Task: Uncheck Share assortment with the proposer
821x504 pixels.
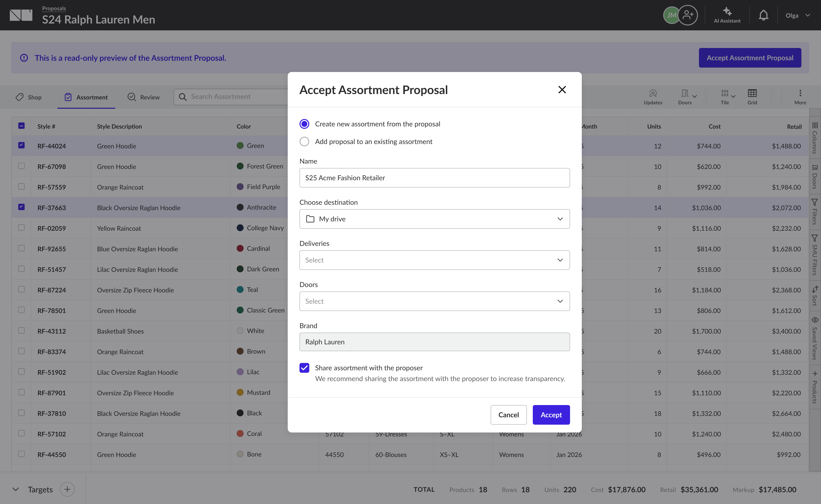Action: [x=304, y=368]
